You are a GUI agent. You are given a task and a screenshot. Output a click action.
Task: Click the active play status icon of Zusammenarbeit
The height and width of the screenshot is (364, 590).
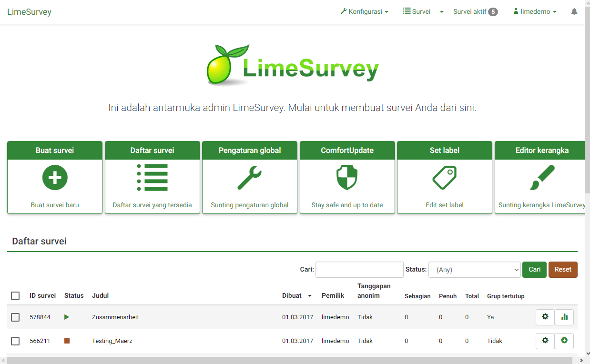[67, 317]
